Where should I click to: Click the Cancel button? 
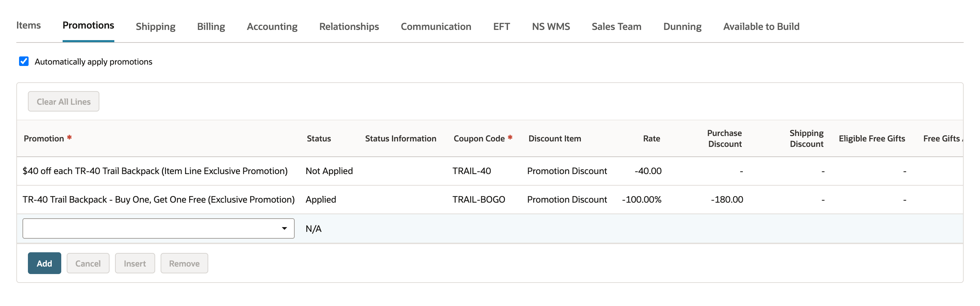[x=88, y=263]
